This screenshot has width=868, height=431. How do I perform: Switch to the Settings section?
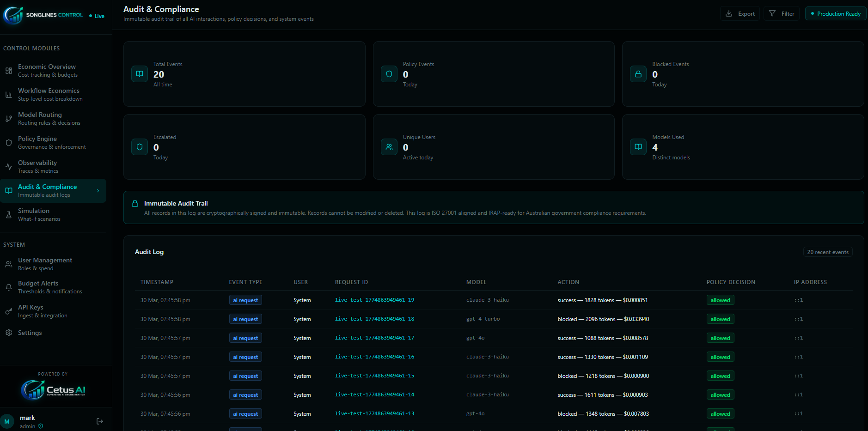pyautogui.click(x=30, y=332)
